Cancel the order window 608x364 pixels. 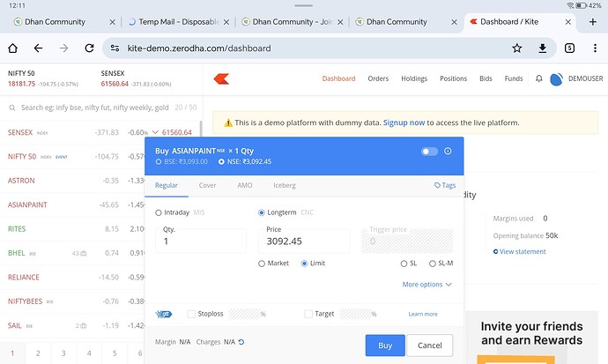(x=430, y=345)
